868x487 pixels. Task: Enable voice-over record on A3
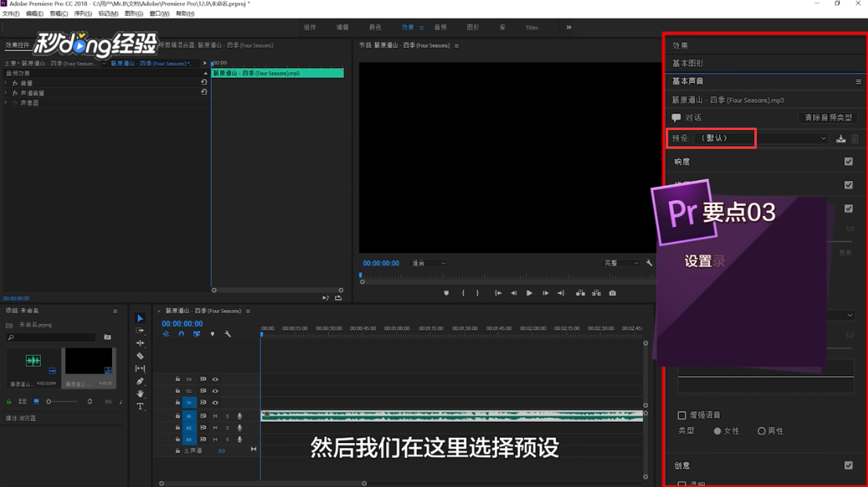click(x=240, y=439)
